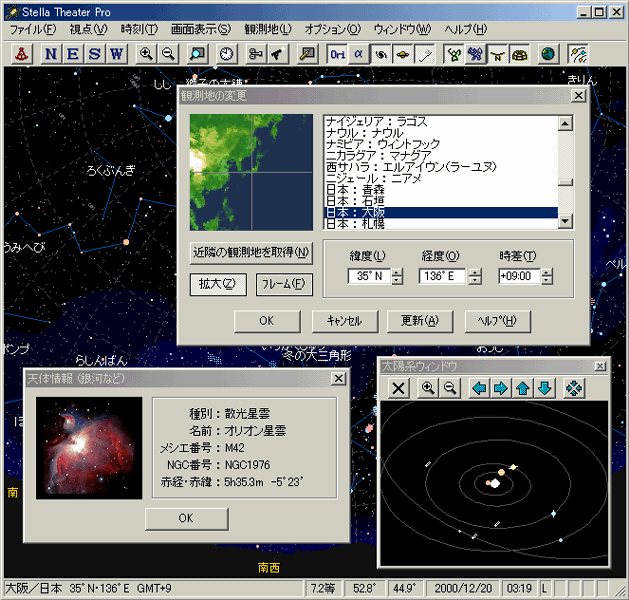Open the 画面表示(S) menu

coord(201,29)
